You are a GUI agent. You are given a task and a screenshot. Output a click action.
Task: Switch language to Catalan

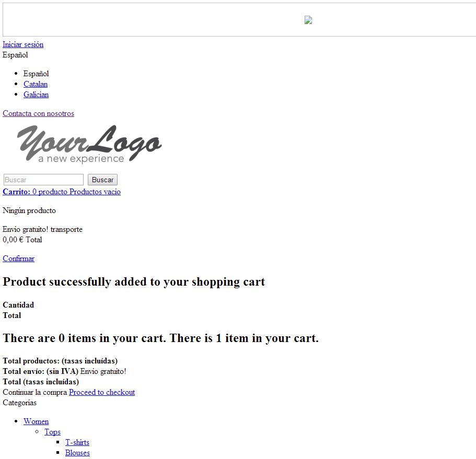(36, 84)
